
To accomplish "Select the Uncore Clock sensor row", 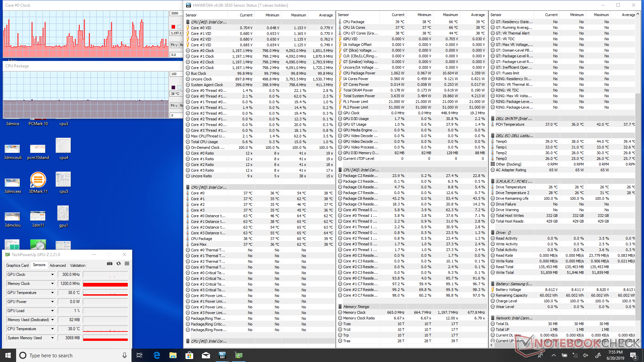I will click(260, 79).
